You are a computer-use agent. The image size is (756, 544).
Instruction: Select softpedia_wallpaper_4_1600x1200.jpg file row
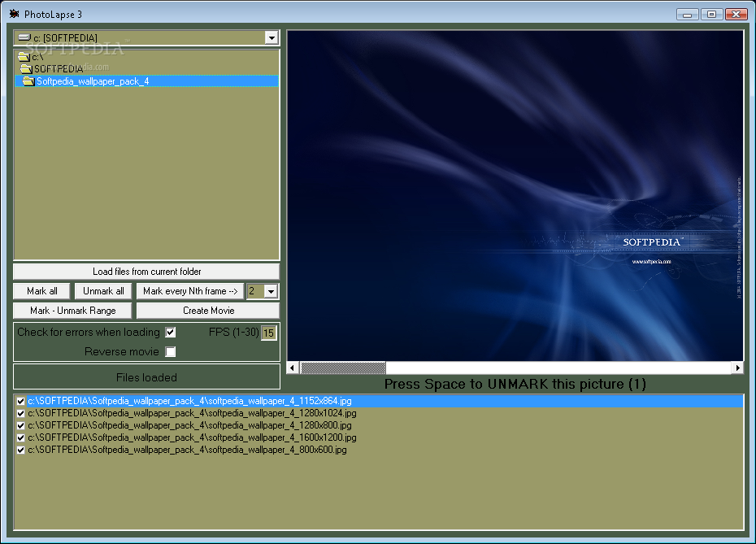379,438
